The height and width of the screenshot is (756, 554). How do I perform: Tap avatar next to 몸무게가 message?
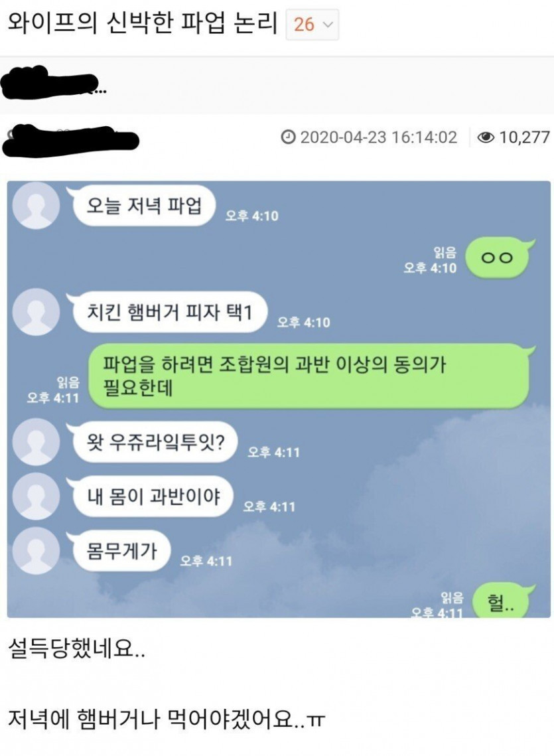tap(36, 551)
